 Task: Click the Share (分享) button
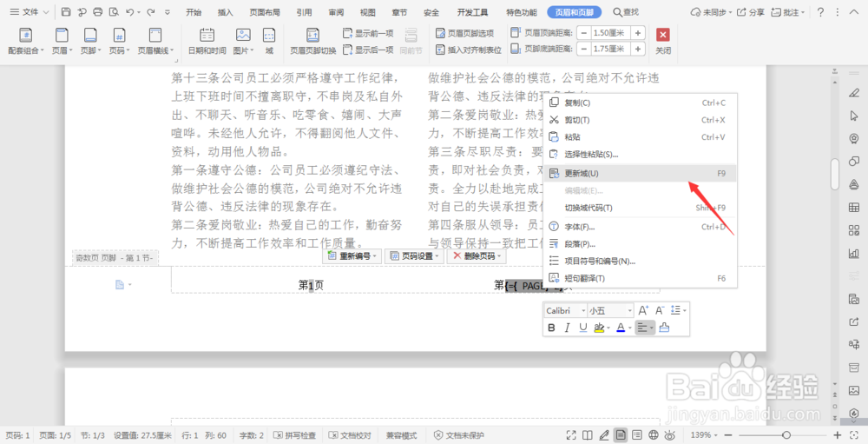(751, 11)
